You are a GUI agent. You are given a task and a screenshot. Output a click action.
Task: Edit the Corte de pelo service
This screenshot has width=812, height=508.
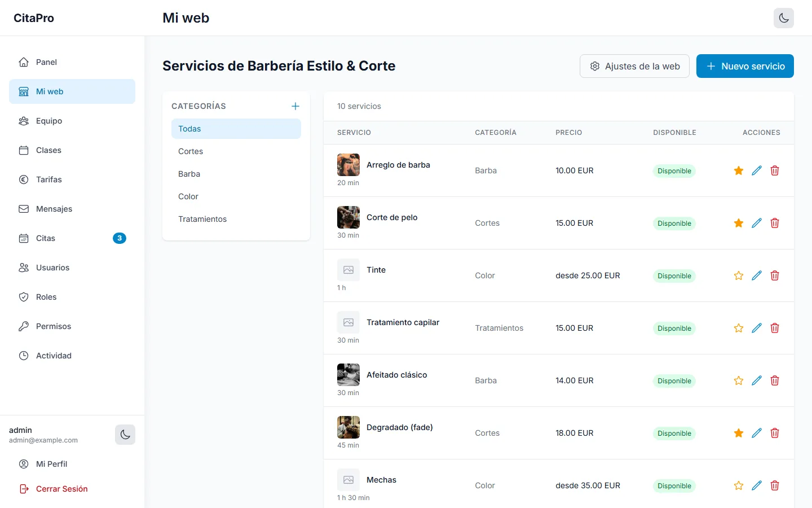coord(757,223)
